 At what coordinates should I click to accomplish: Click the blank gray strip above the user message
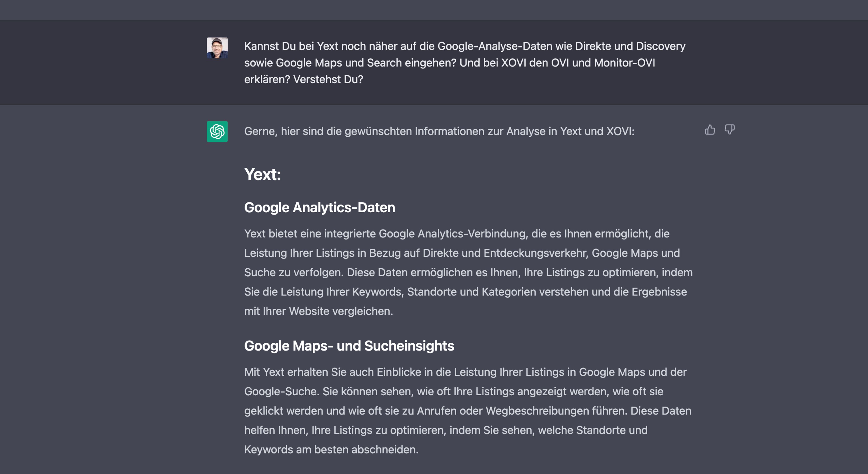(x=434, y=10)
